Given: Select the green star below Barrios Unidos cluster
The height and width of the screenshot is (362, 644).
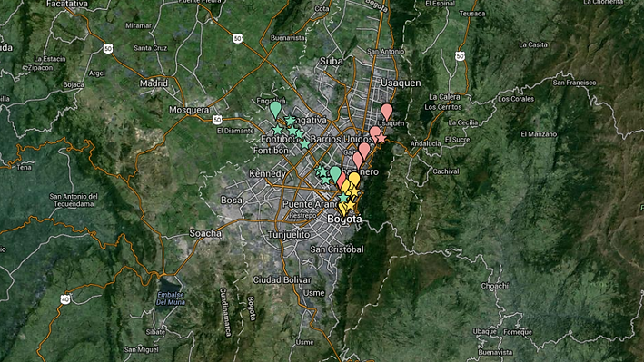Looking at the screenshot, I should 305,144.
